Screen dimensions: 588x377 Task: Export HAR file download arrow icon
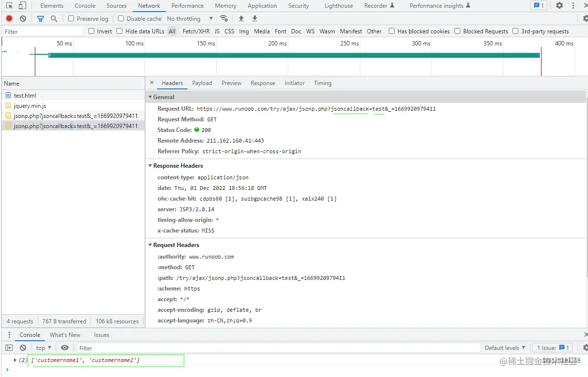point(255,18)
